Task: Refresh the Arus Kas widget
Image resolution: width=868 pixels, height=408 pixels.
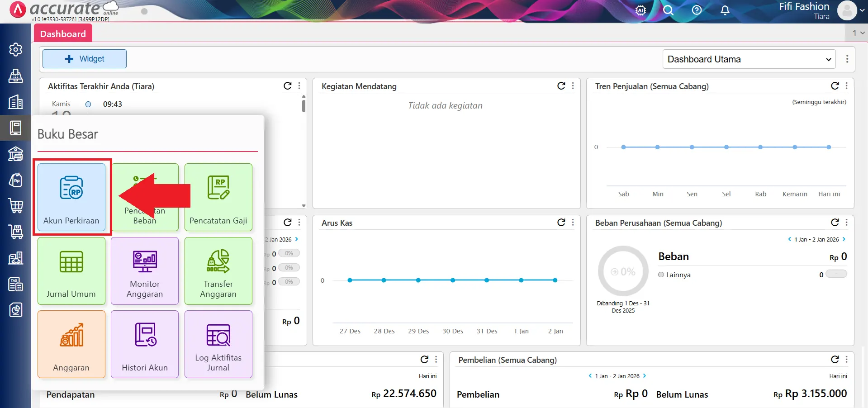Action: click(561, 223)
